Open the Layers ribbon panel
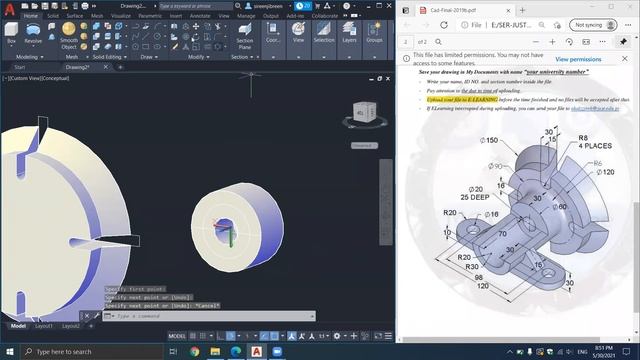 point(349,33)
